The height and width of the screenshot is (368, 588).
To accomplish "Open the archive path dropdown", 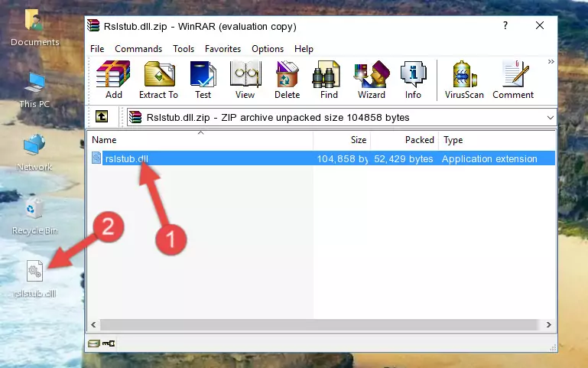I will 550,117.
